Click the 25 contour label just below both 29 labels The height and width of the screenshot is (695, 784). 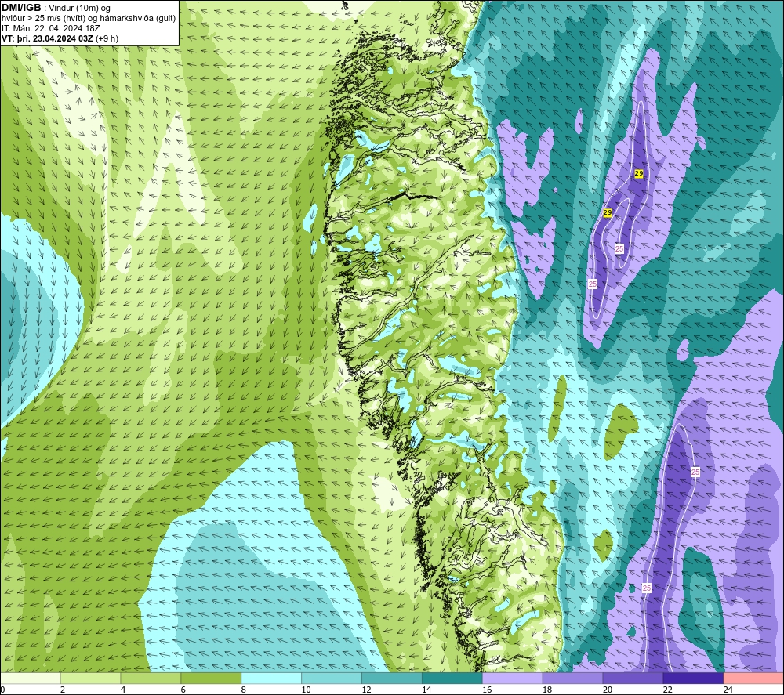point(619,248)
